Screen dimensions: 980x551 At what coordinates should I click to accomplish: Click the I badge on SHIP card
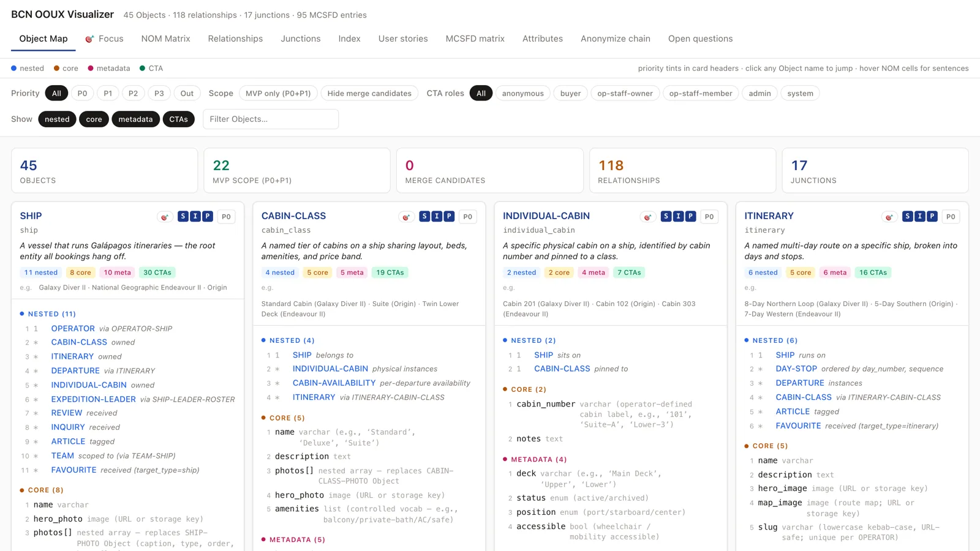click(195, 216)
